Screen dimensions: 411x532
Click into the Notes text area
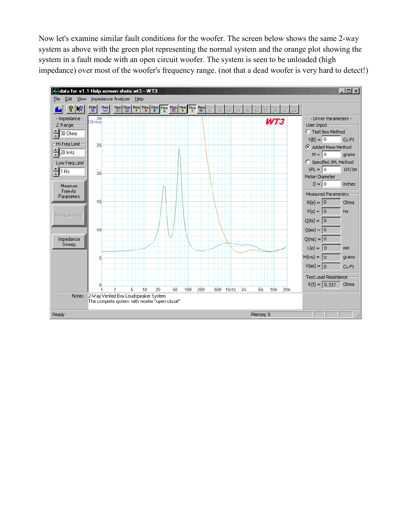[195, 301]
